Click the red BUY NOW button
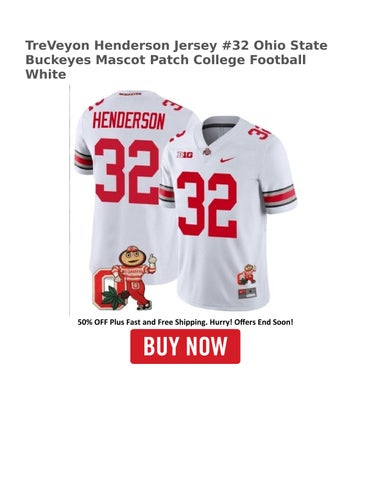This screenshot has width=371, height=480. (185, 346)
